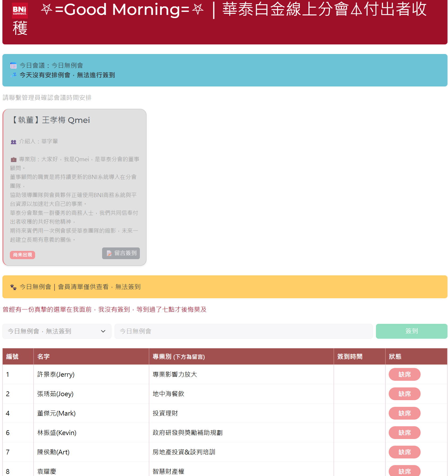The width and height of the screenshot is (448, 476).
Task: Click the 介紹人：華字輩 text
Action: click(x=38, y=142)
